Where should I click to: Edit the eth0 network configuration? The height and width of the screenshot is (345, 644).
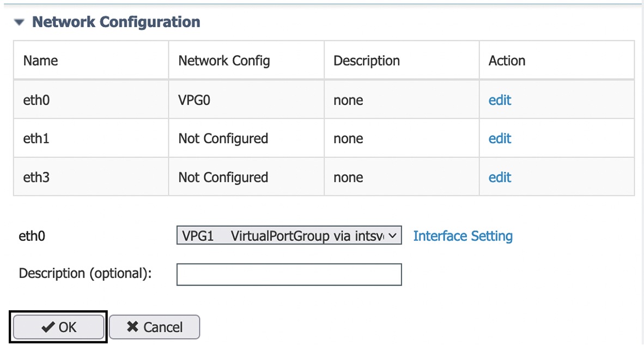pyautogui.click(x=499, y=100)
